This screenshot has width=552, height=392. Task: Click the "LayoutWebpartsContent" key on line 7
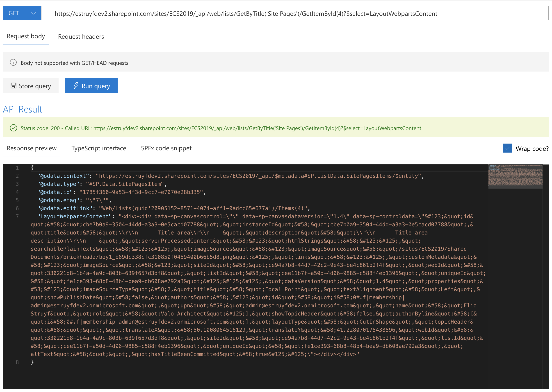tap(74, 217)
